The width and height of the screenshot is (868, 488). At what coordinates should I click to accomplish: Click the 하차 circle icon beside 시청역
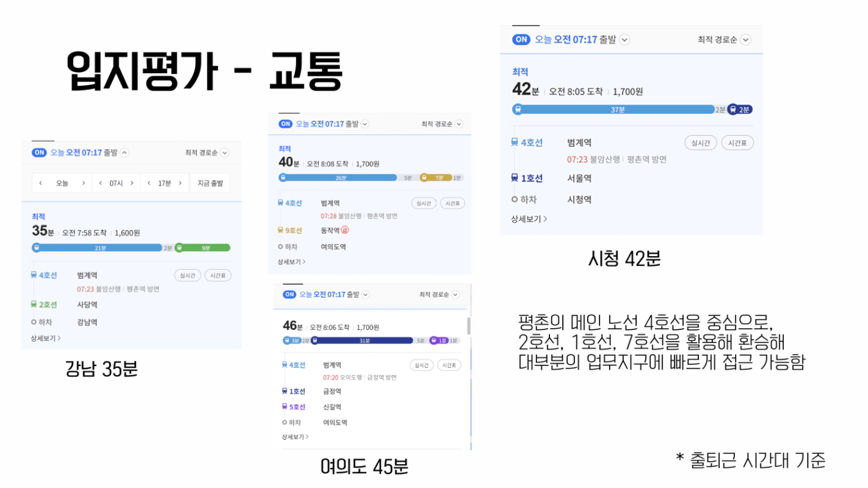515,200
